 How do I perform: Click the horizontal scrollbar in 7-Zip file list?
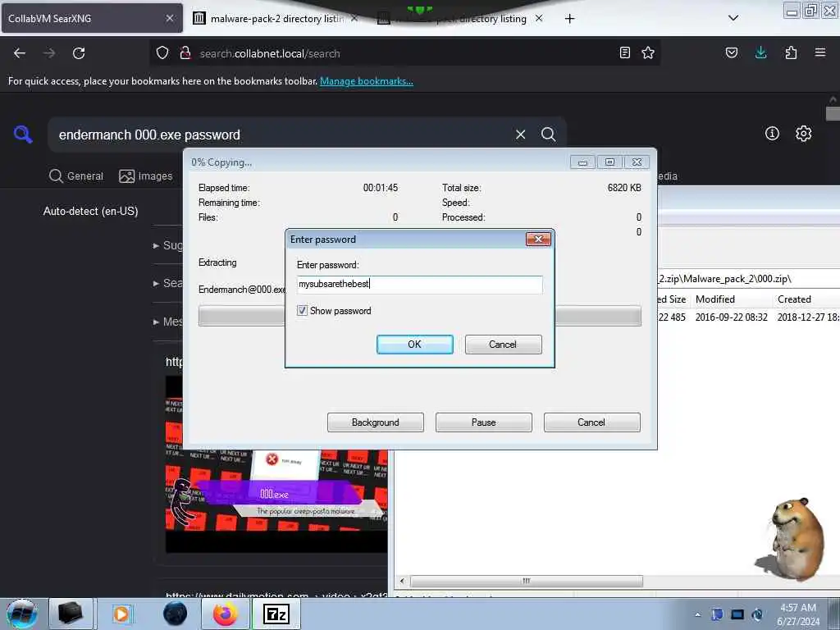click(x=526, y=581)
